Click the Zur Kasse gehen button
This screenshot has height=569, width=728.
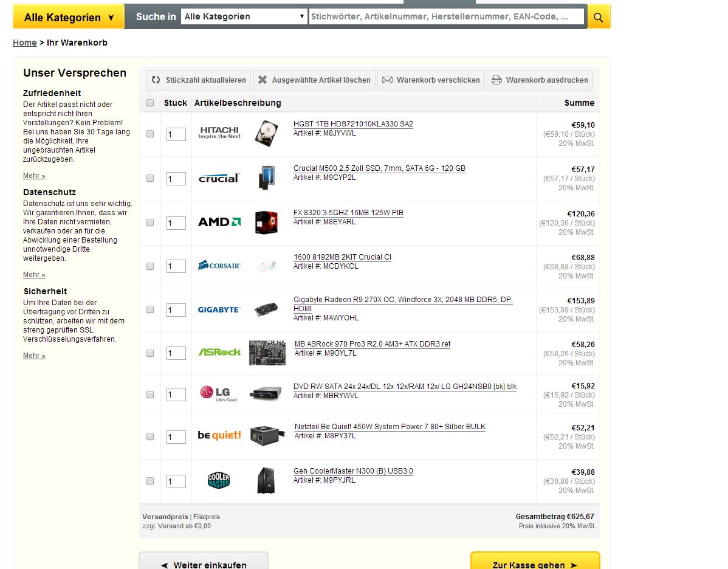(535, 562)
